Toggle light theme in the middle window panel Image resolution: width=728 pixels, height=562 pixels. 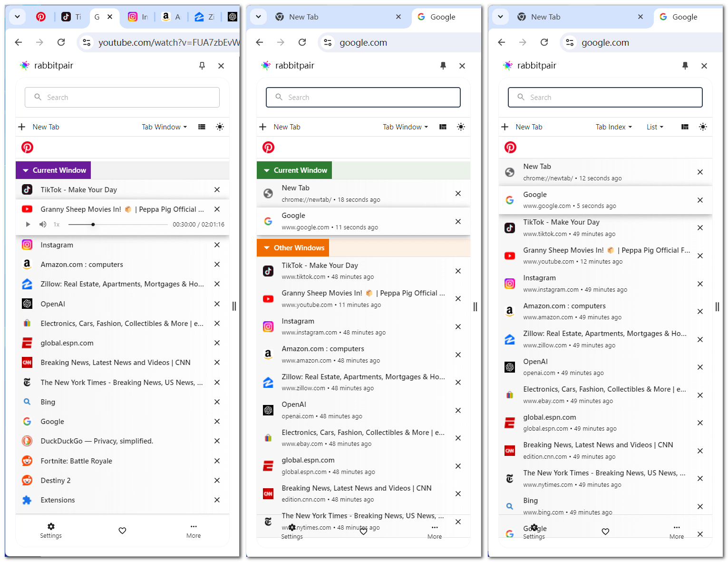tap(461, 127)
